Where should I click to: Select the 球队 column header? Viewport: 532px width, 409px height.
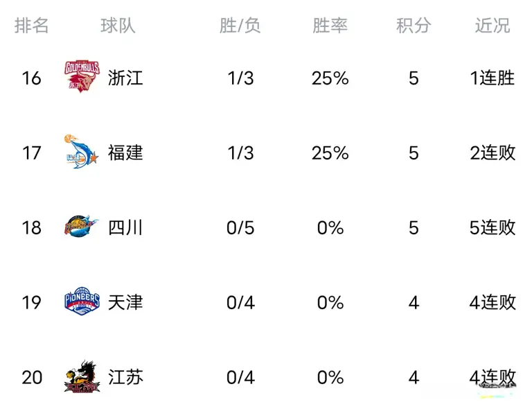[x=118, y=26]
